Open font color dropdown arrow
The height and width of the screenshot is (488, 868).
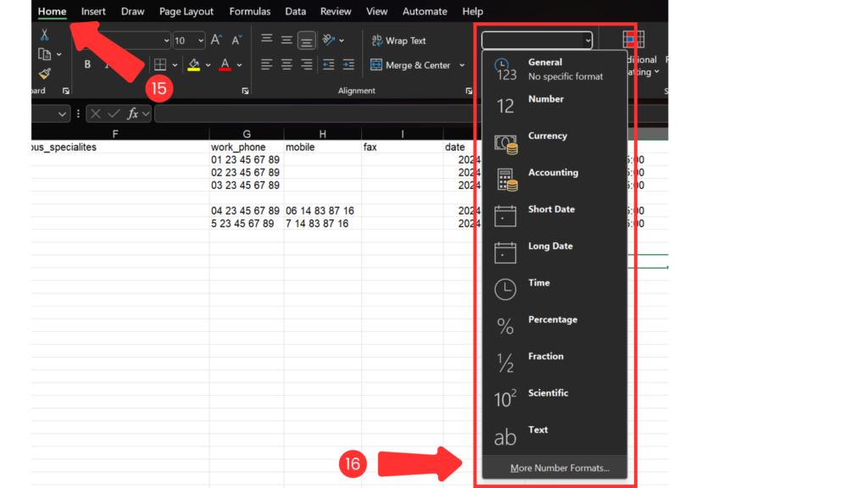239,64
